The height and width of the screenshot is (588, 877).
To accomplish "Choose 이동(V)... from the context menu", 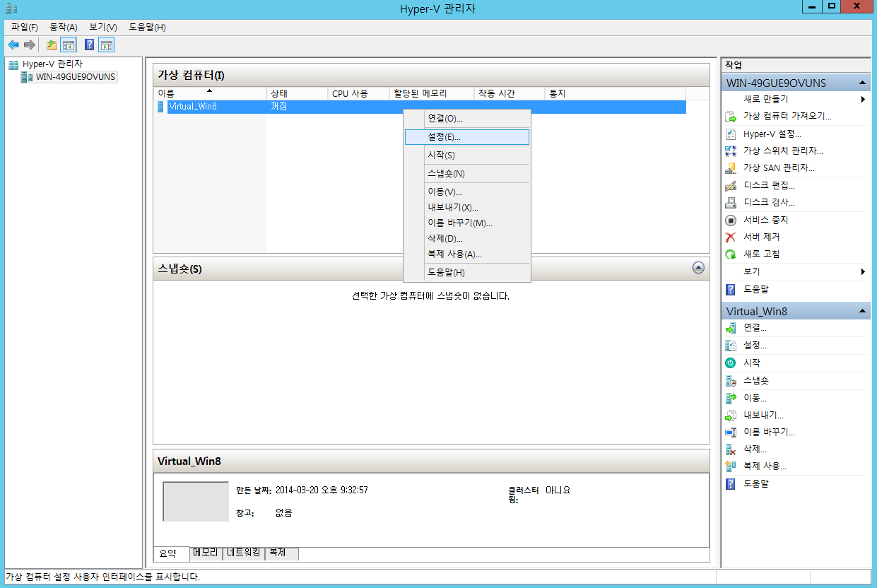I will point(466,192).
